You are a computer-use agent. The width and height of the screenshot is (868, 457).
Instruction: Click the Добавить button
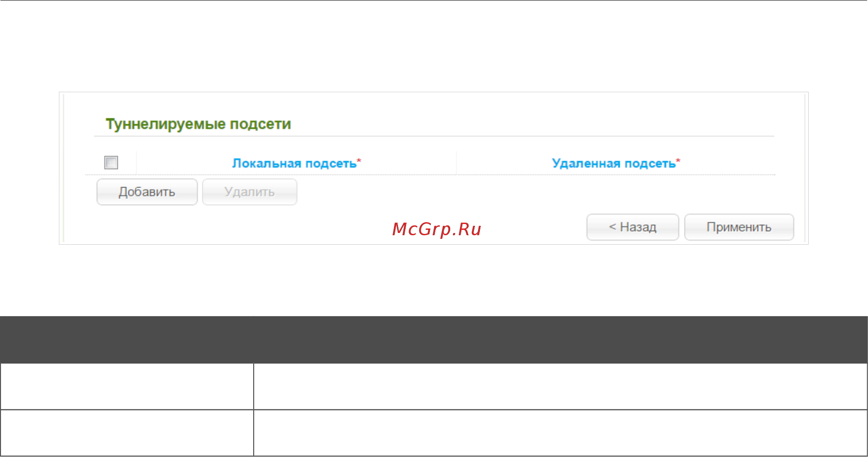tap(147, 192)
